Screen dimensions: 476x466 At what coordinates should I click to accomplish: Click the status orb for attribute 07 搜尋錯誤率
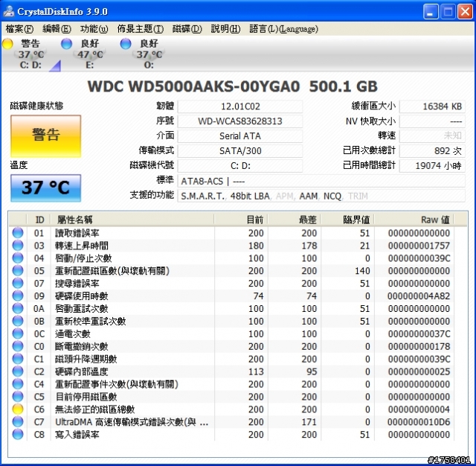(x=18, y=283)
